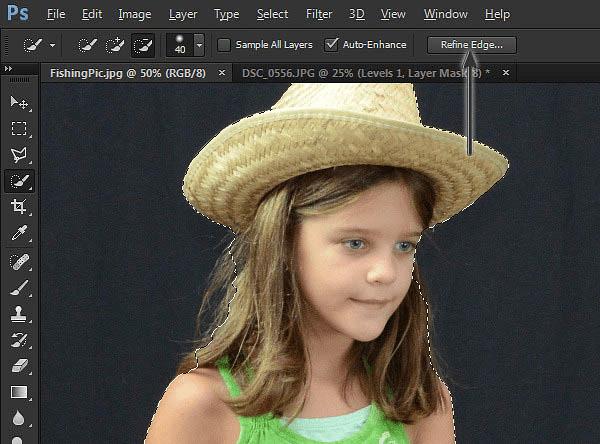
Task: Select the Blur tool
Action: pyautogui.click(x=18, y=418)
